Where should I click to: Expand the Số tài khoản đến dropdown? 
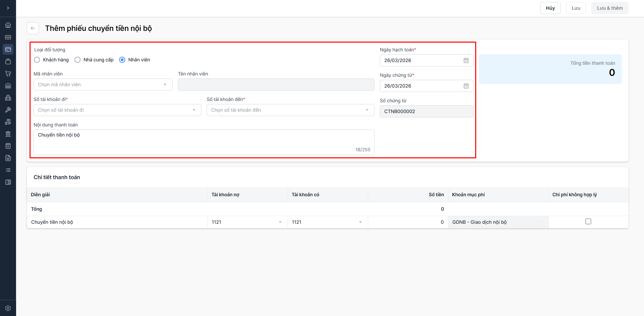pos(290,110)
